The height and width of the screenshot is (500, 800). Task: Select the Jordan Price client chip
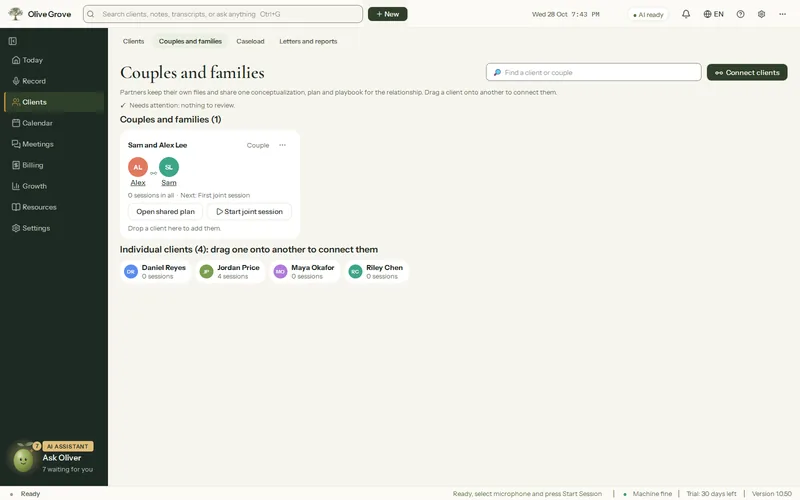[x=230, y=271]
